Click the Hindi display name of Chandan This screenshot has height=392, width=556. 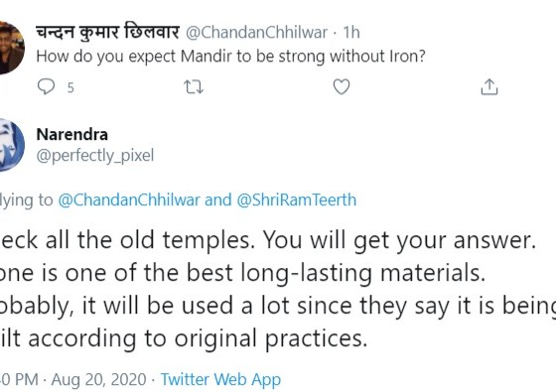pos(108,32)
